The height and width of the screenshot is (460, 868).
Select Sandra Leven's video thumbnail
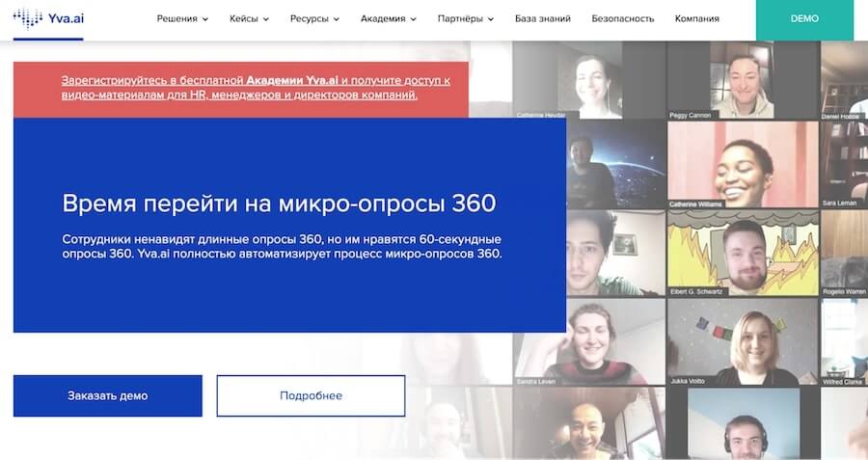point(589,341)
